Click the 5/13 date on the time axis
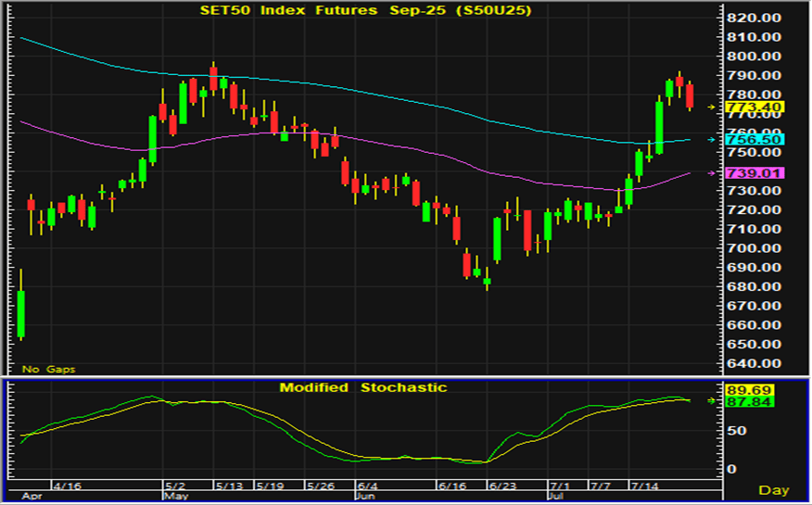Screen dimensions: 812x505 point(229,485)
